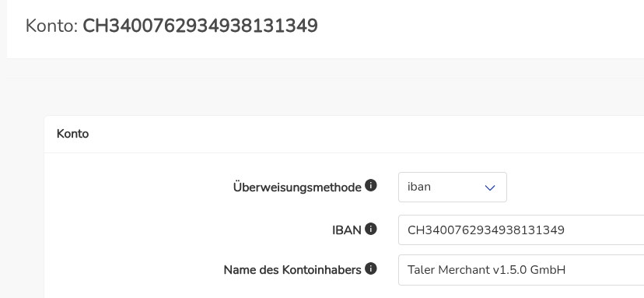The image size is (644, 298).
Task: Click the bold IBAN number in page title
Action: coord(200,26)
